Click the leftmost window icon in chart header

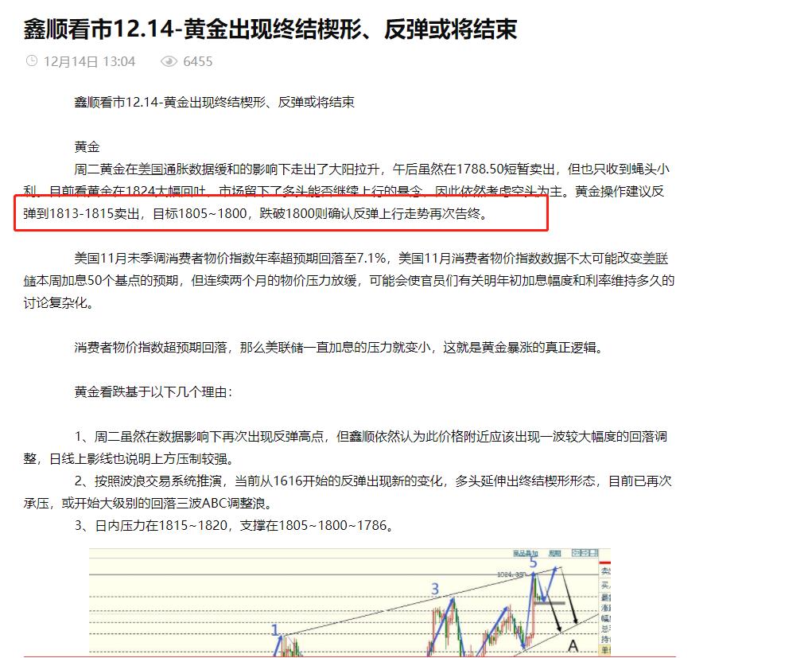point(576,553)
